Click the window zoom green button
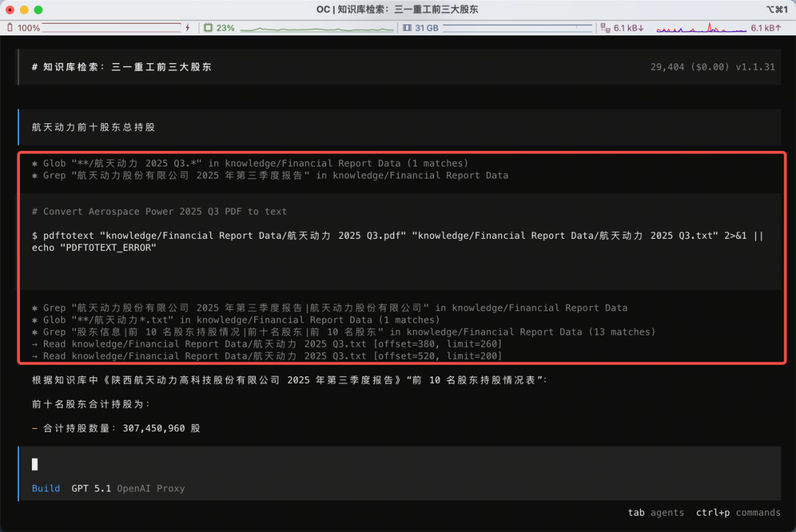796x532 pixels. 38,10
